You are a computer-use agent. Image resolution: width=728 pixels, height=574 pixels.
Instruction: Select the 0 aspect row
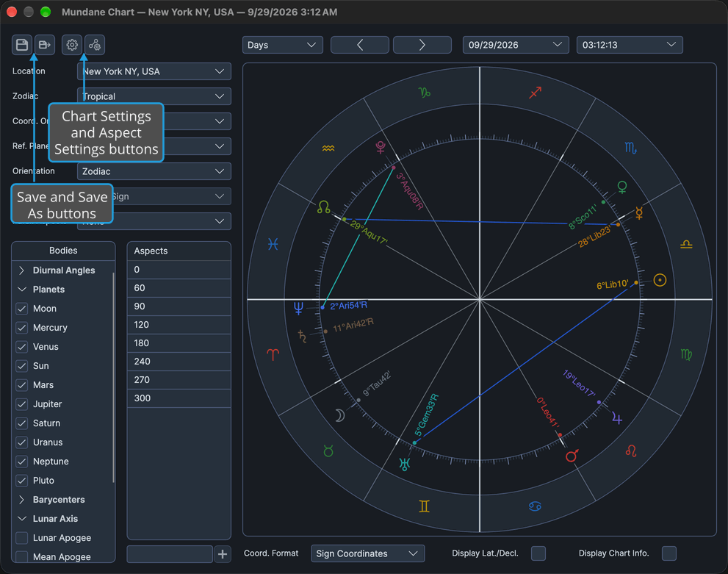(x=179, y=270)
